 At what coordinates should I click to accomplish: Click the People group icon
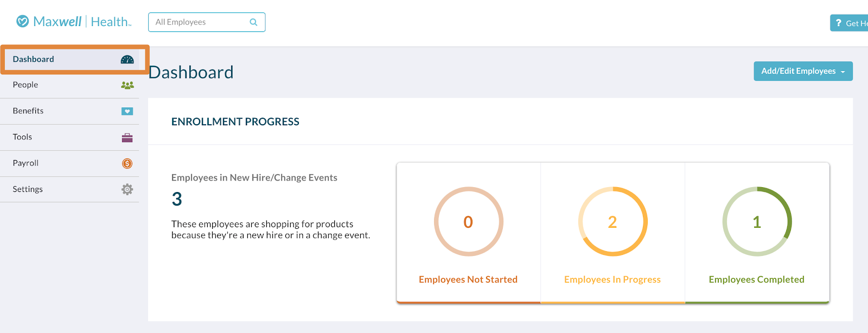(x=127, y=85)
